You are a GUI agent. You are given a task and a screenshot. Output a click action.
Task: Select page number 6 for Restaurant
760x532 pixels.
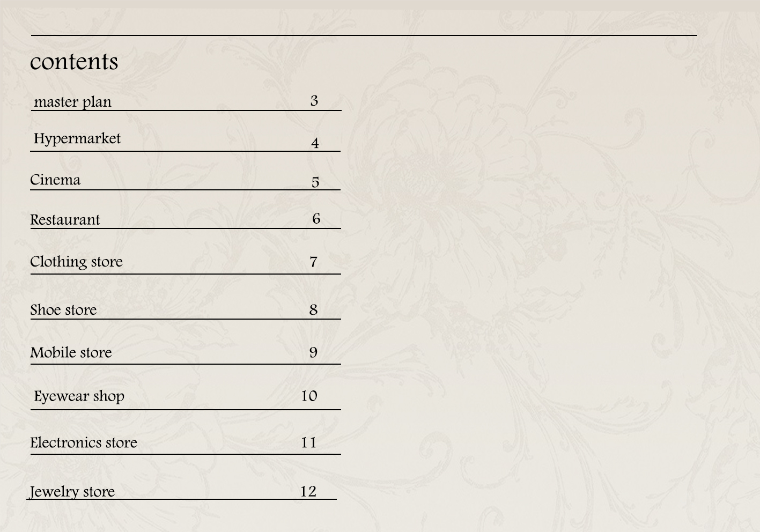tap(316, 219)
